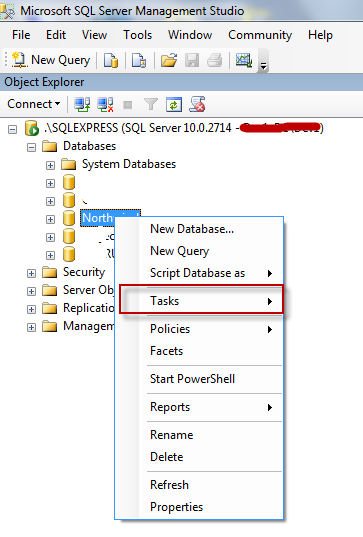Viewport: 363px width, 537px height.
Task: Click the Connect Object Explorer icon
Action: (x=82, y=104)
